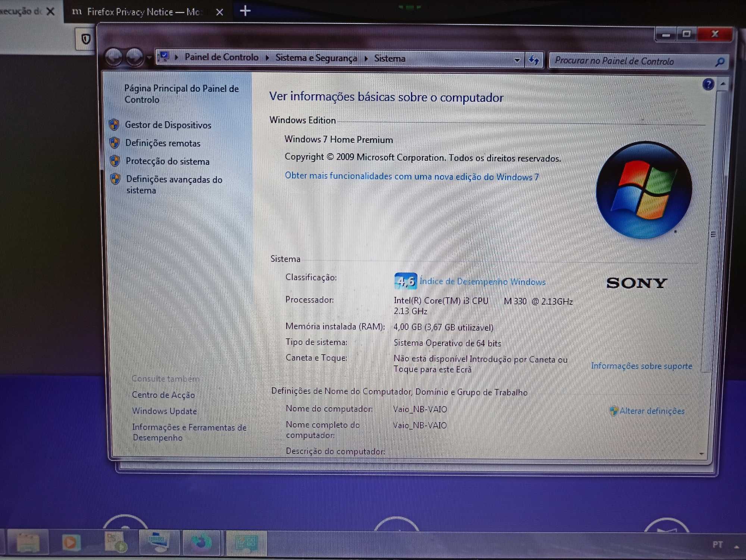
Task: Click scroll up arrow of System window
Action: tap(723, 84)
